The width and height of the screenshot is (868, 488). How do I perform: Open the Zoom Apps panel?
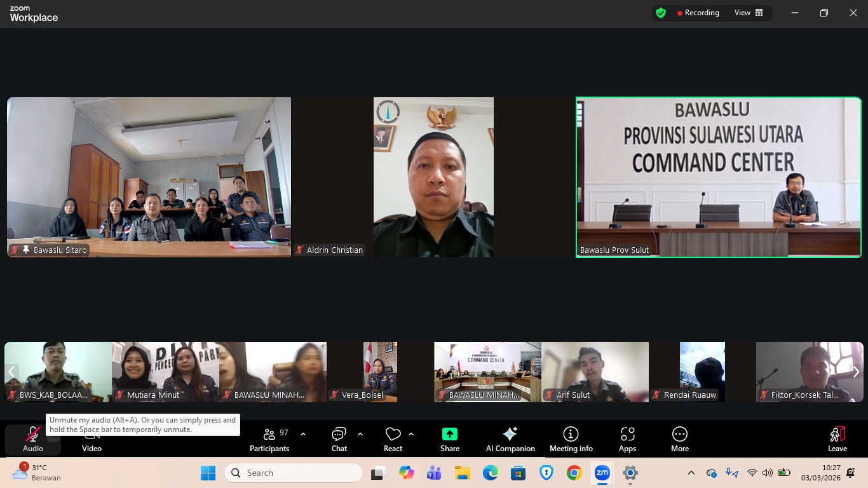click(627, 439)
